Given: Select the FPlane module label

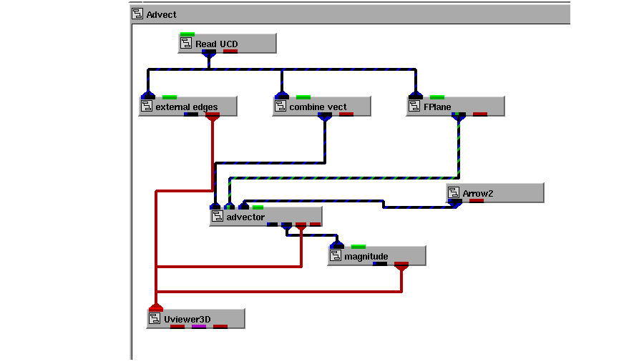Looking at the screenshot, I should pos(437,107).
